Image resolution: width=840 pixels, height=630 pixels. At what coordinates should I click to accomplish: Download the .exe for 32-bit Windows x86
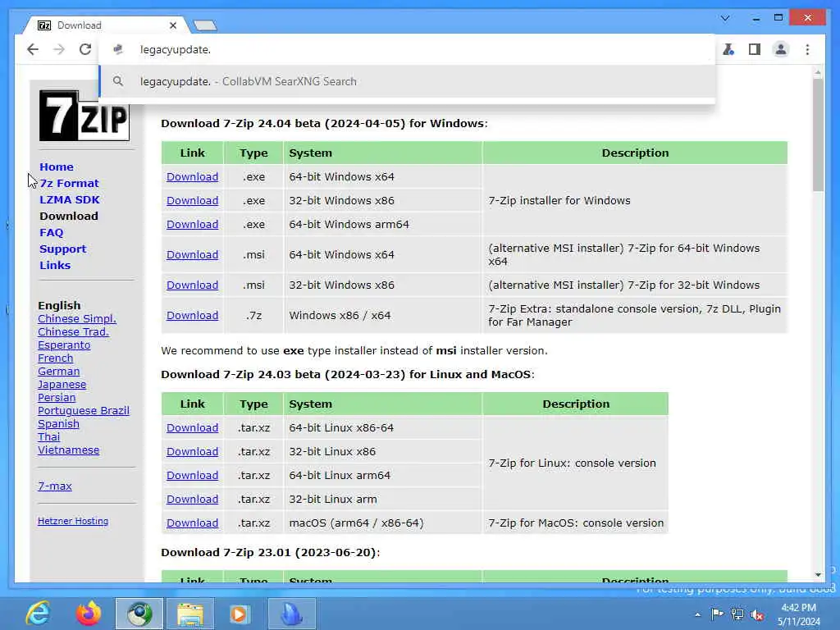192,200
